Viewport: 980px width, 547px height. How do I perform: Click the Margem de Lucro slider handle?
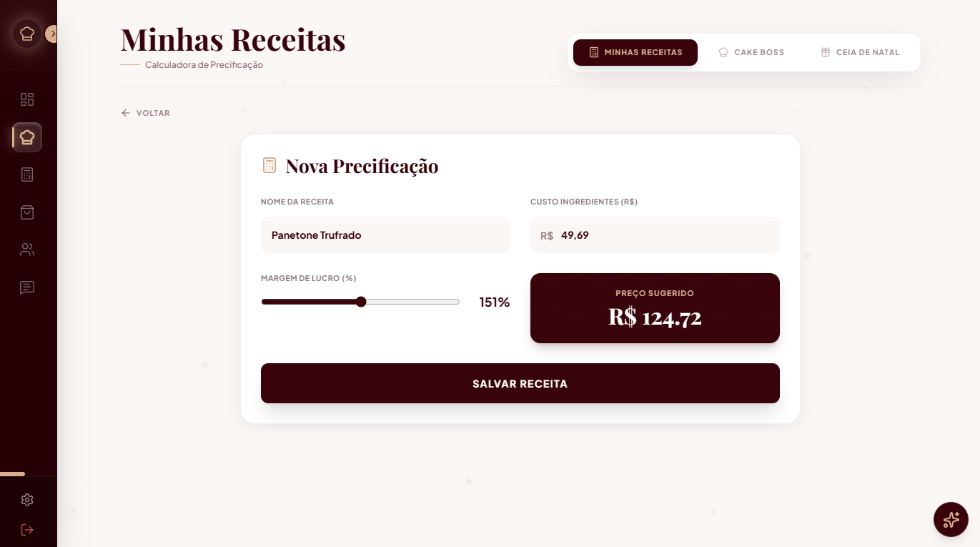point(361,302)
